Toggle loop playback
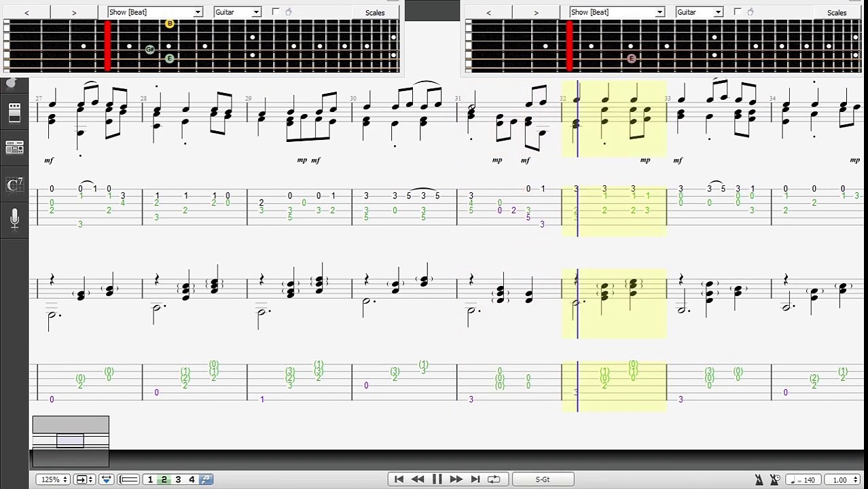Viewport: 868px width, 489px height. (x=494, y=479)
